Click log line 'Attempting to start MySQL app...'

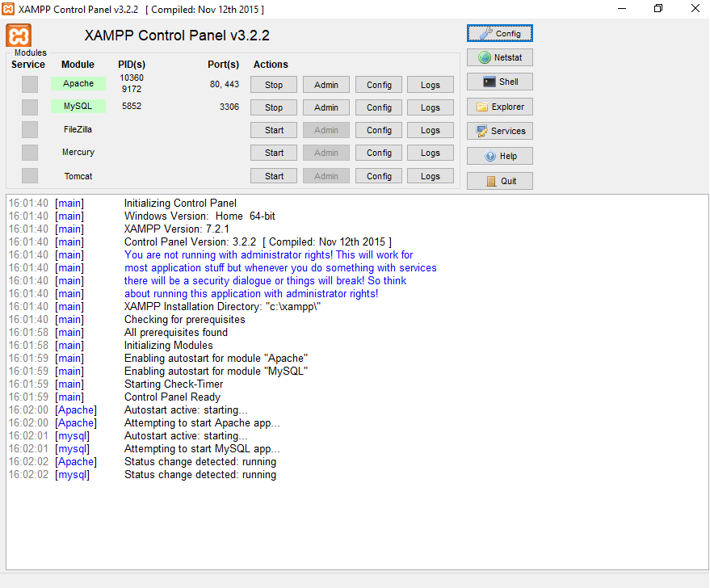202,448
